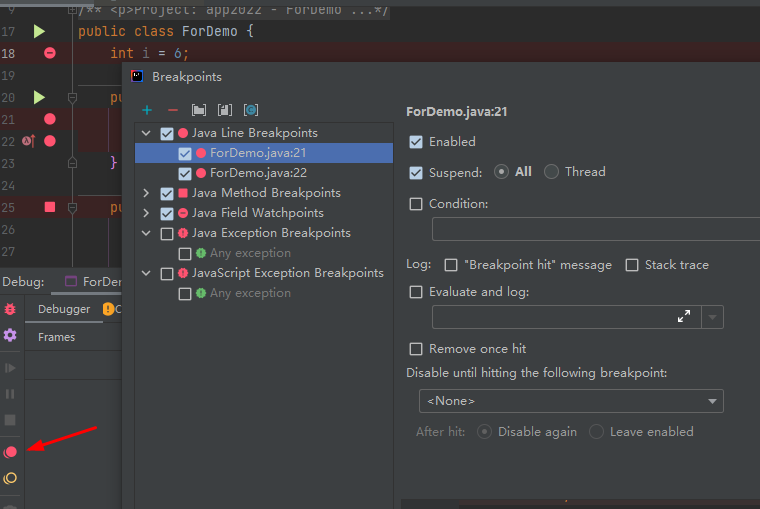Click fold marker on line 20

coord(72,98)
